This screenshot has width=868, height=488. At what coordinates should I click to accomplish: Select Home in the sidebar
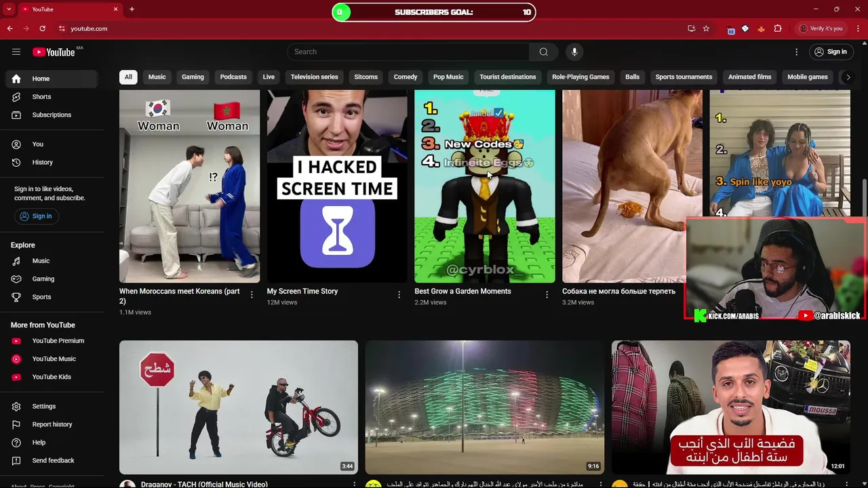coord(52,79)
